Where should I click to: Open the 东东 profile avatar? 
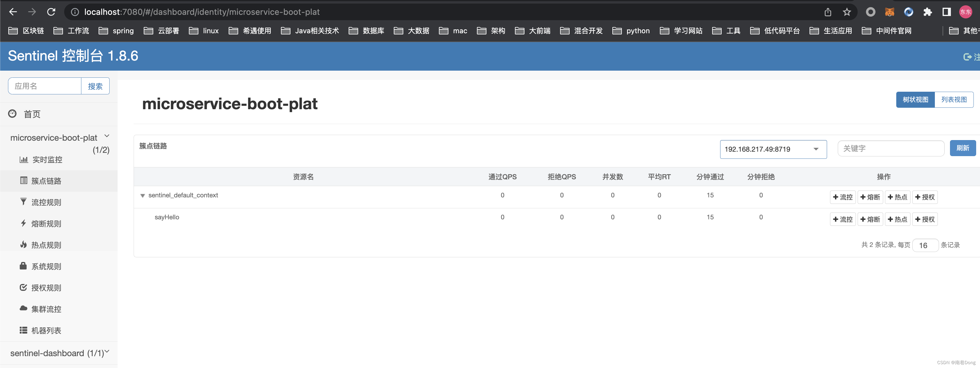965,12
